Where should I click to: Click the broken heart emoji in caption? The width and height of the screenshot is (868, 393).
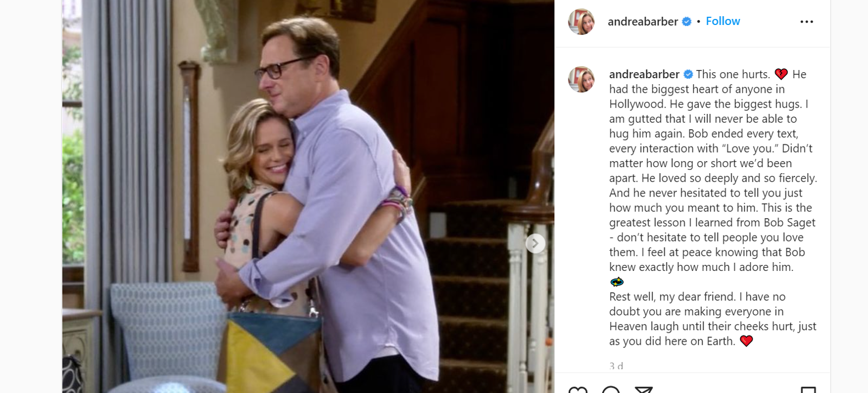coord(781,74)
